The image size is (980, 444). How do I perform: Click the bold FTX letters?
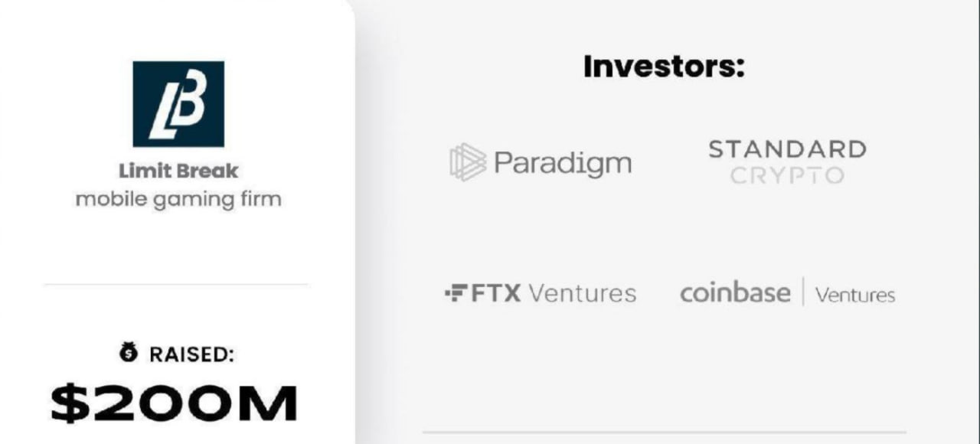click(496, 293)
